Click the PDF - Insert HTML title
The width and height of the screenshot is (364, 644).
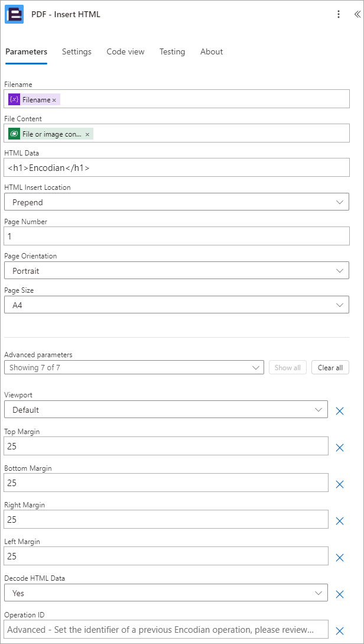point(66,14)
